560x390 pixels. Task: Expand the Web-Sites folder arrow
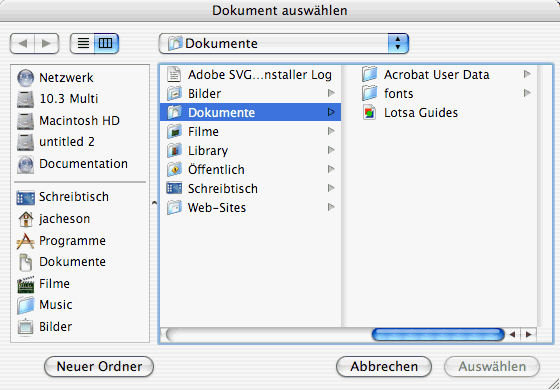[x=331, y=207]
